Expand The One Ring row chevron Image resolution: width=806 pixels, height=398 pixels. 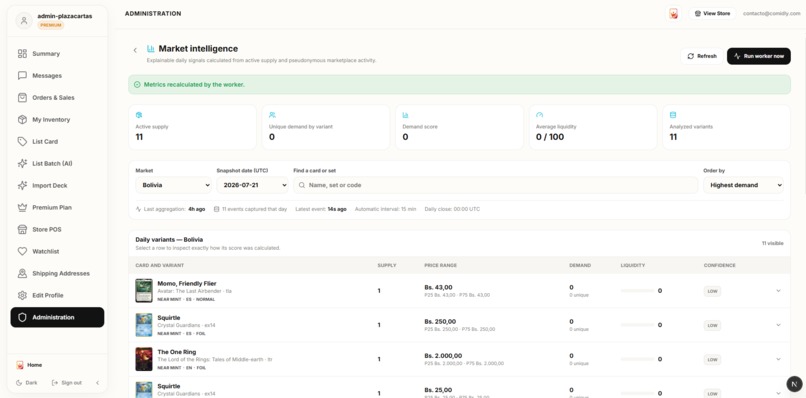point(778,359)
